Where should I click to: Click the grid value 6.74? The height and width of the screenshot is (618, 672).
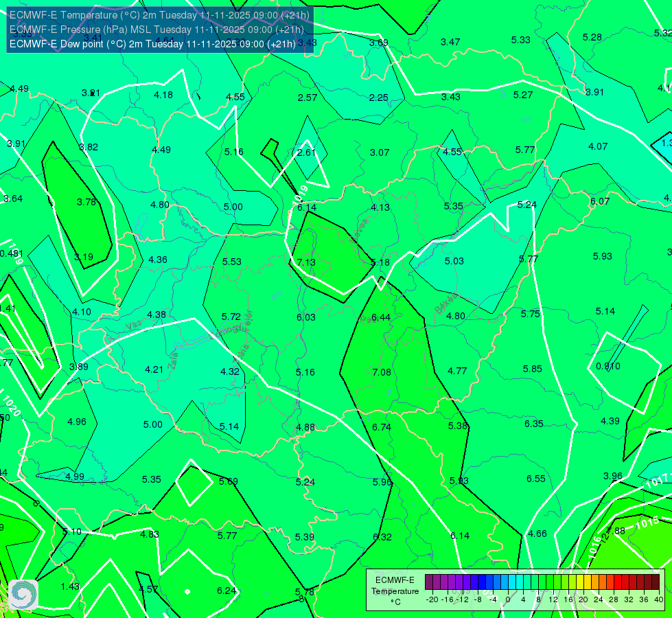pyautogui.click(x=382, y=427)
